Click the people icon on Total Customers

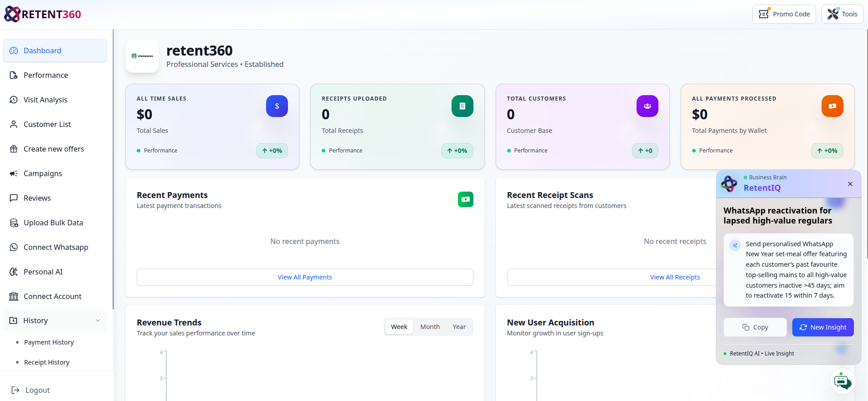pyautogui.click(x=647, y=106)
